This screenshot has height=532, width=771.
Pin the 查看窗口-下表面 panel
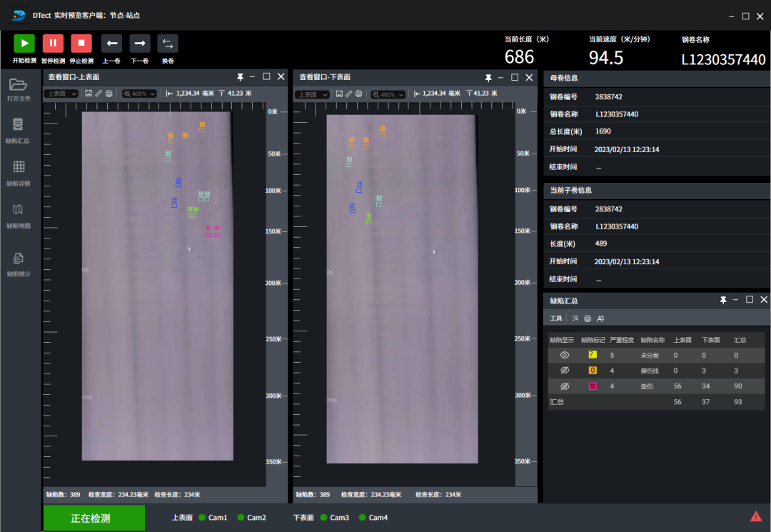pyautogui.click(x=488, y=78)
